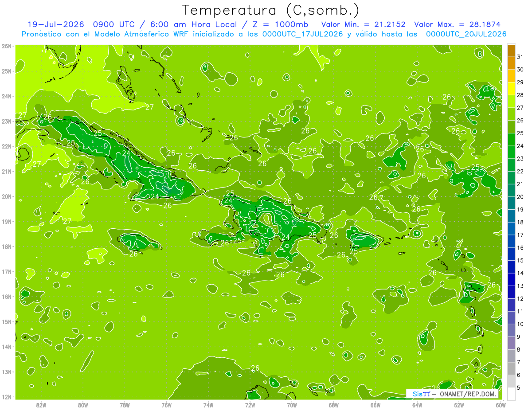Click the color scale label "17"
Image resolution: width=532 pixels, height=411 pixels.
(x=520, y=235)
